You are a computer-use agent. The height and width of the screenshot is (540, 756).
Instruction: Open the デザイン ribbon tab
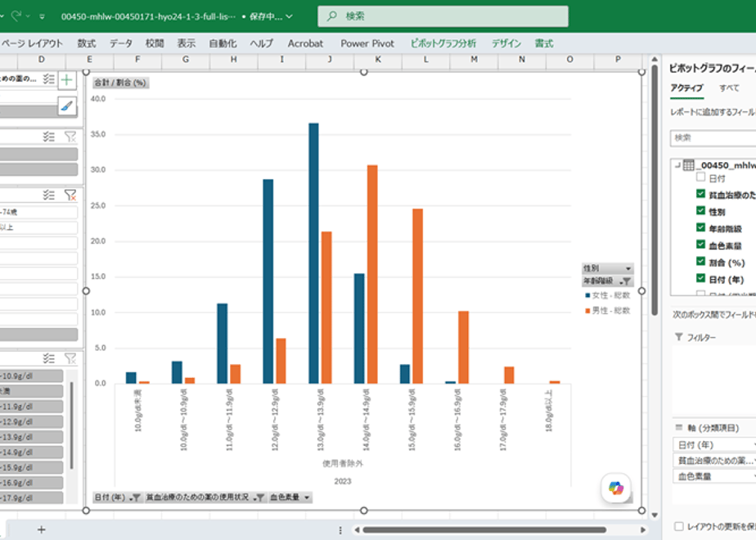coord(506,43)
